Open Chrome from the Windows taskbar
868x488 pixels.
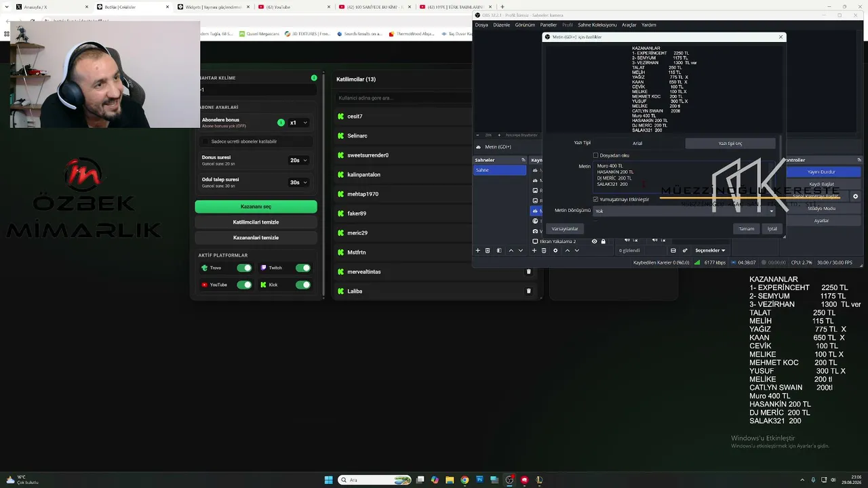(465, 480)
